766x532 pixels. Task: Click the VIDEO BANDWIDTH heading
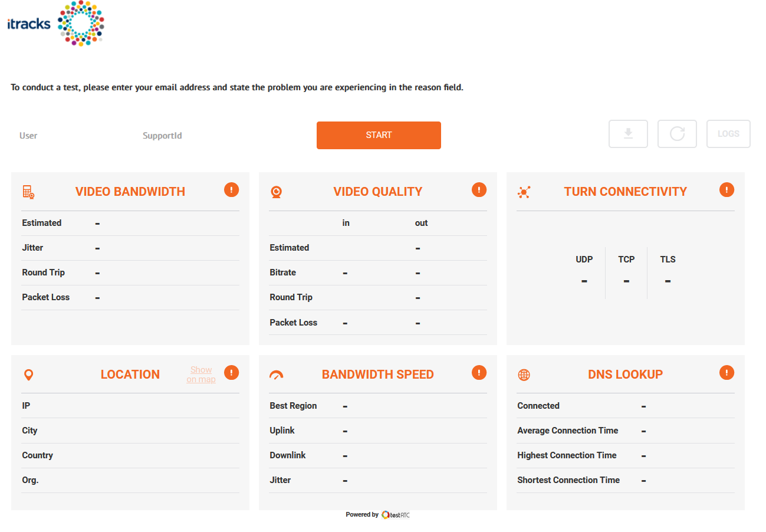pos(130,192)
